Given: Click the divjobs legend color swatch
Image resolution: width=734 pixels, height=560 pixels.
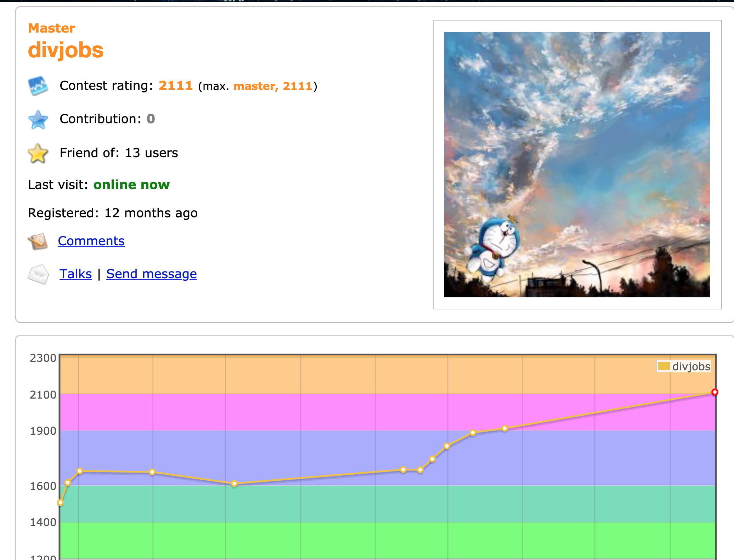Looking at the screenshot, I should point(664,366).
